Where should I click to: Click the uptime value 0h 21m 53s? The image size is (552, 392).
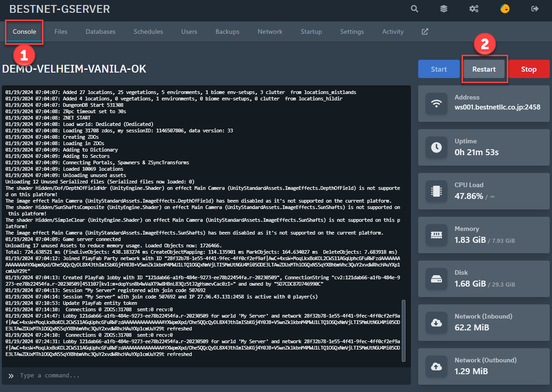click(x=477, y=152)
